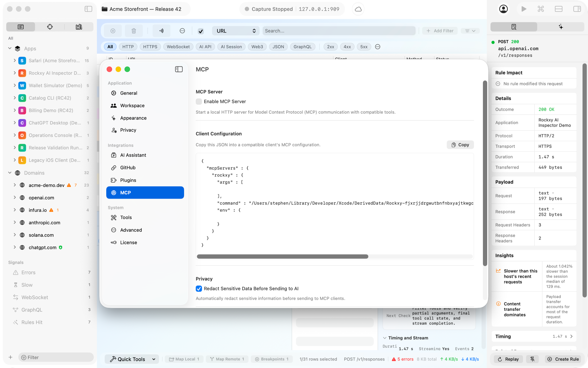588x368 pixels.
Task: Click the broadcast signal toolbar icon
Action: click(x=161, y=31)
